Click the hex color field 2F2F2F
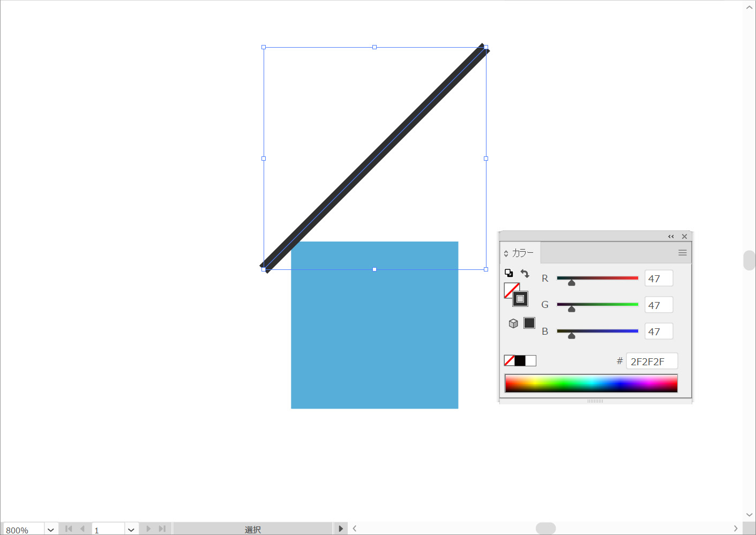756x535 pixels. click(x=651, y=361)
